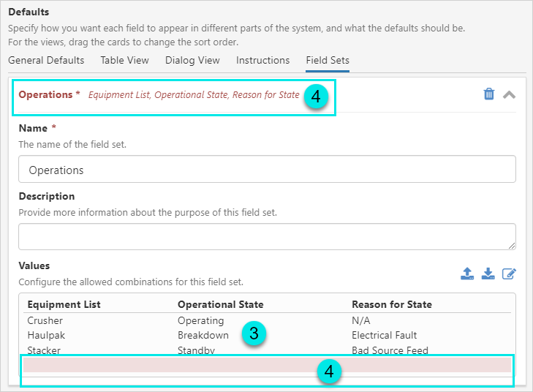Click the Name input field containing Operations

(267, 170)
